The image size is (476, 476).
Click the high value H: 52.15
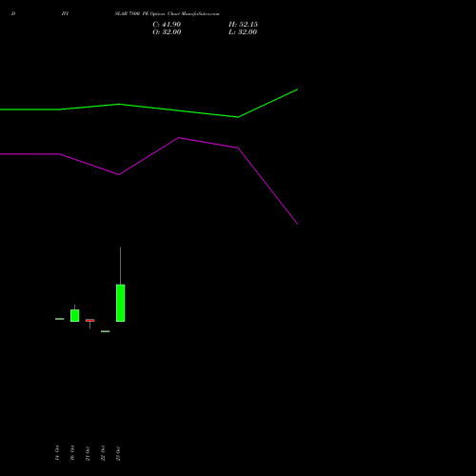coord(243,25)
